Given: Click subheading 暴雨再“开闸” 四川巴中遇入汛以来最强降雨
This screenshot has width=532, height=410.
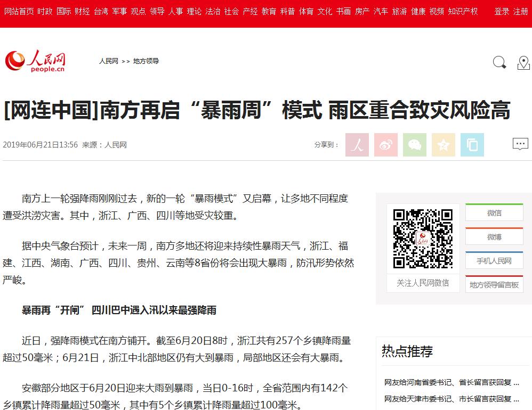Looking at the screenshot, I should 119,310.
